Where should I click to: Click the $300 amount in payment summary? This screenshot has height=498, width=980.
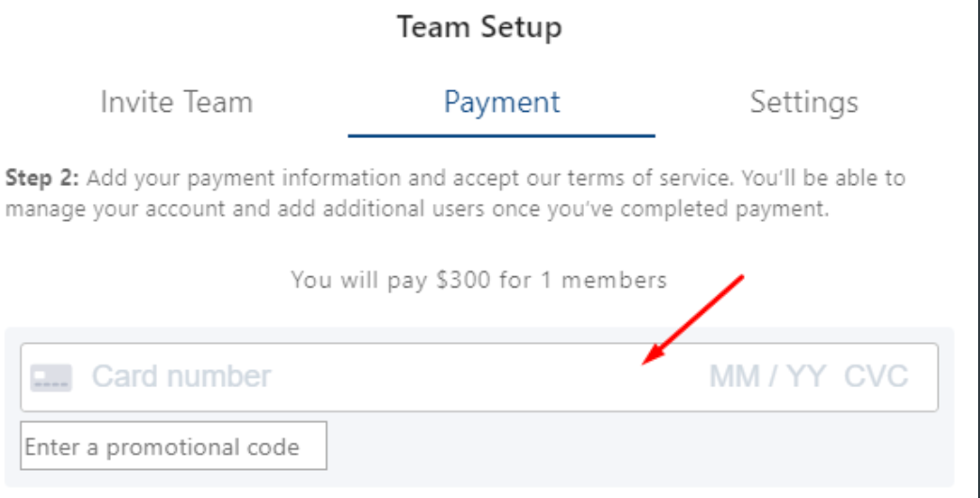coord(465,280)
